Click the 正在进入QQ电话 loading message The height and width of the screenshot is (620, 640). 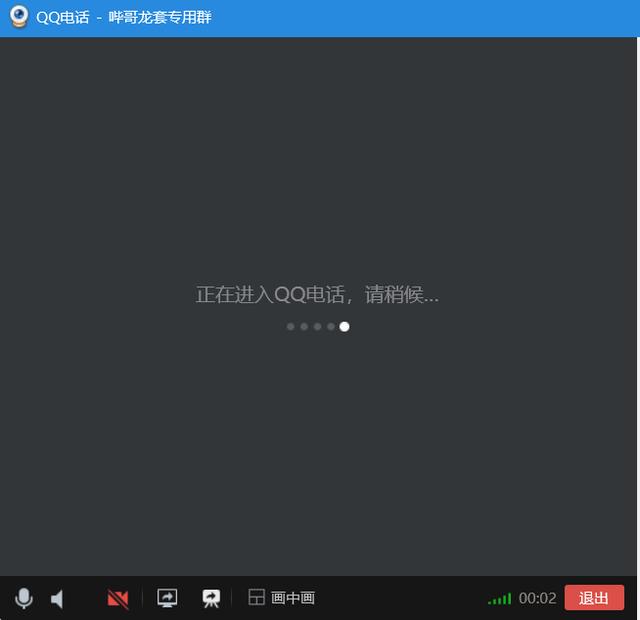[317, 294]
